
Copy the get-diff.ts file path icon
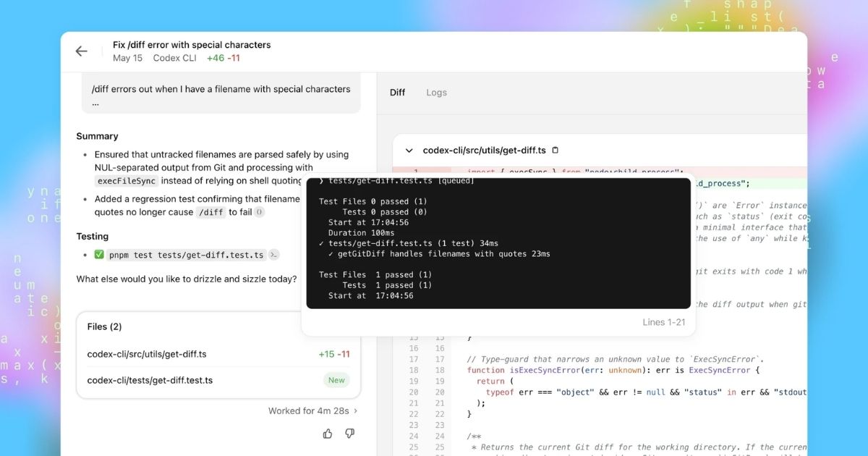(556, 151)
